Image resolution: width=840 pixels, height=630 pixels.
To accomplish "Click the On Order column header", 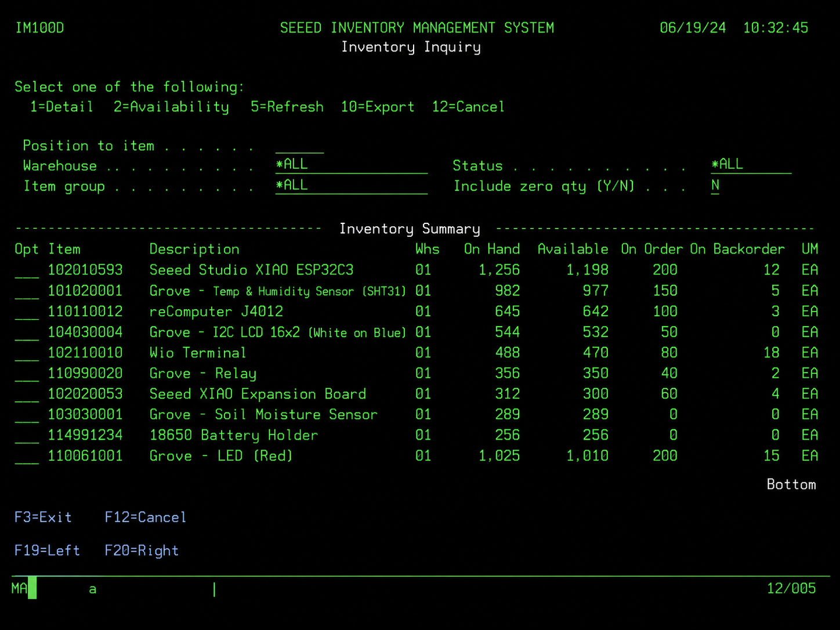I will coord(652,249).
